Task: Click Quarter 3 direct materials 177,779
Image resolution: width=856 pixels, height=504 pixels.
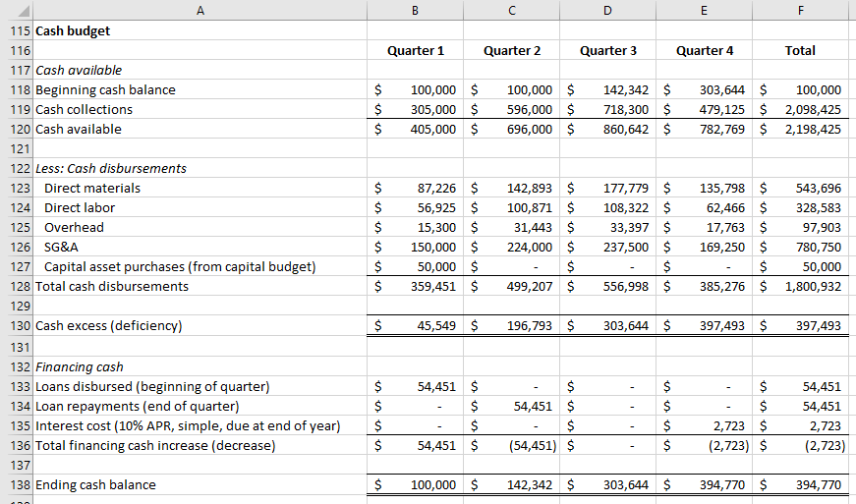Action: 607,188
